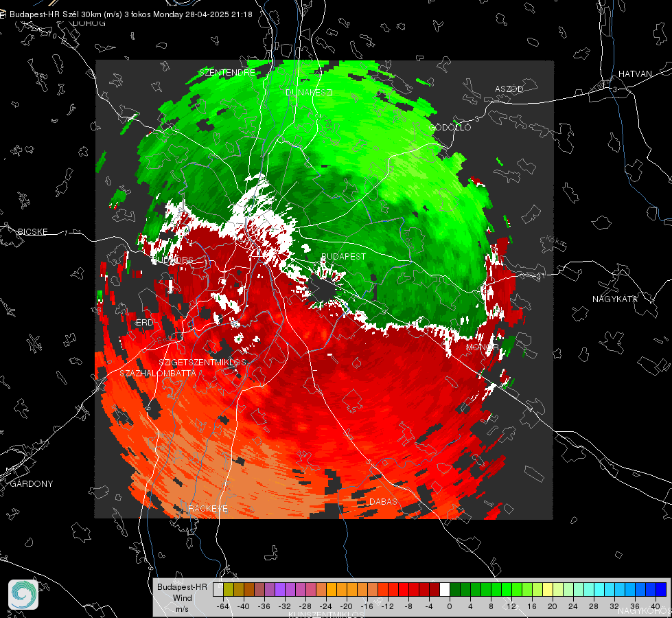Click the legend value -40
This screenshot has height=618, width=672.
[x=244, y=607]
